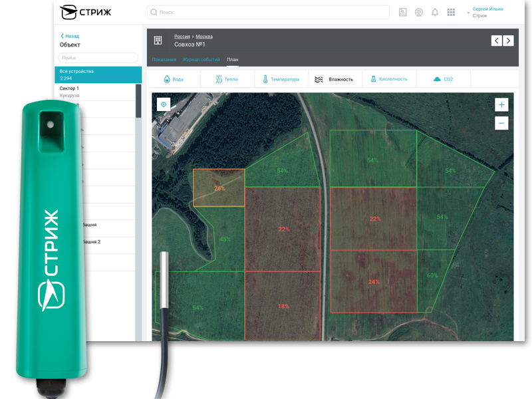Click the orange 26% field

pyautogui.click(x=219, y=188)
